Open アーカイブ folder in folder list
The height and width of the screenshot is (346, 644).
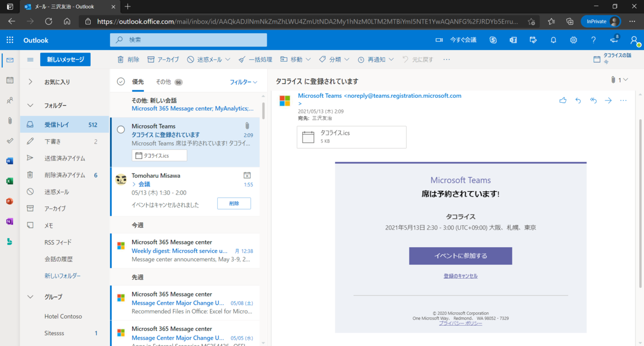click(x=64, y=208)
